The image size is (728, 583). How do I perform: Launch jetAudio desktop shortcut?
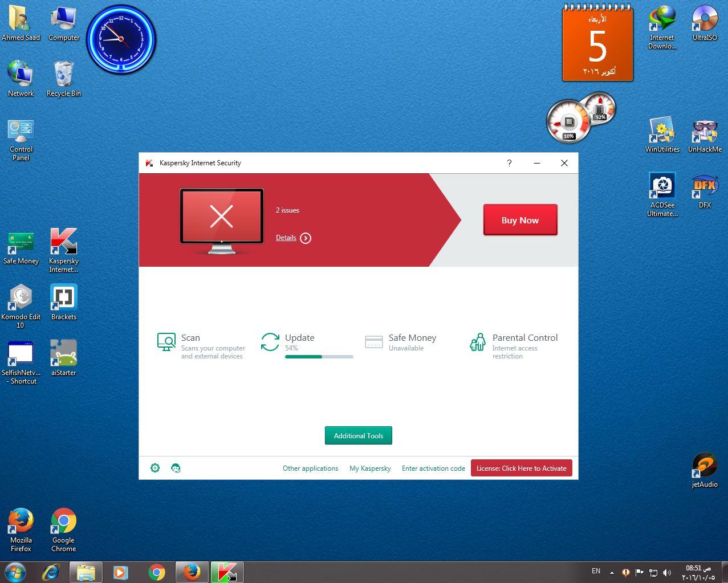705,471
